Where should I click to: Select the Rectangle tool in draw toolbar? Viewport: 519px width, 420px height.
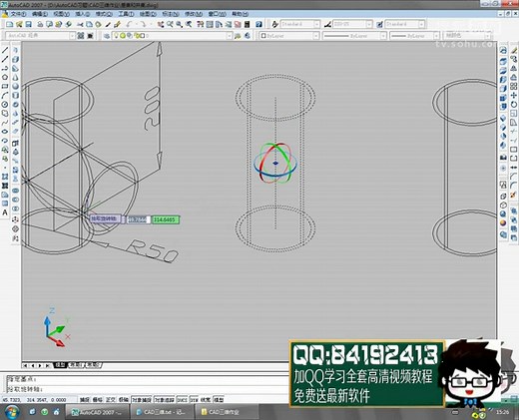click(x=5, y=87)
